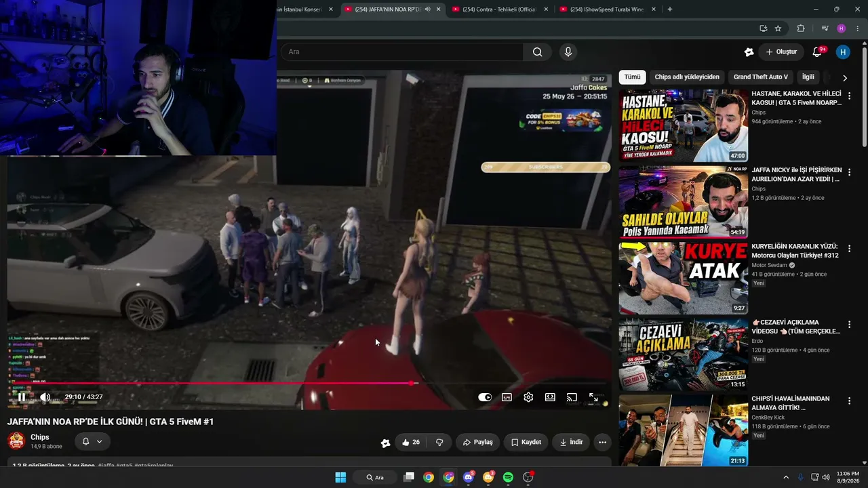Screen dimensions: 868x488
Task: Cast the video to a TV
Action: [572, 397]
